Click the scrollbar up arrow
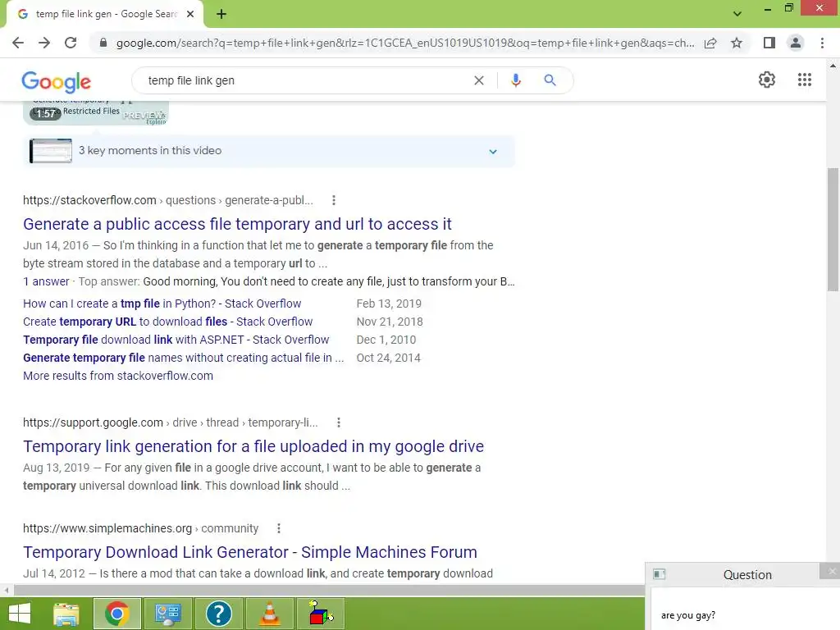Viewport: 840px width, 630px height. (833, 66)
